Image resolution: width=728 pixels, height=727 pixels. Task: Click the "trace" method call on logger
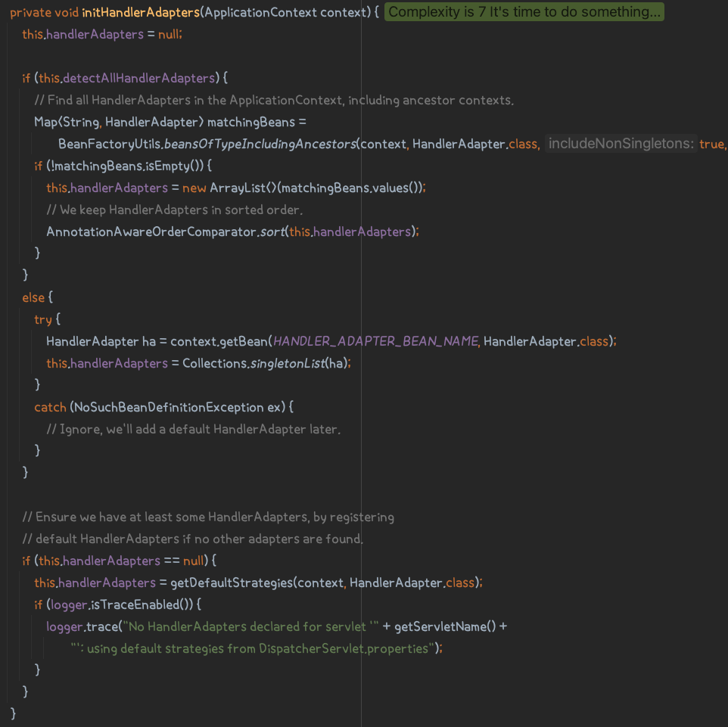pyautogui.click(x=102, y=626)
